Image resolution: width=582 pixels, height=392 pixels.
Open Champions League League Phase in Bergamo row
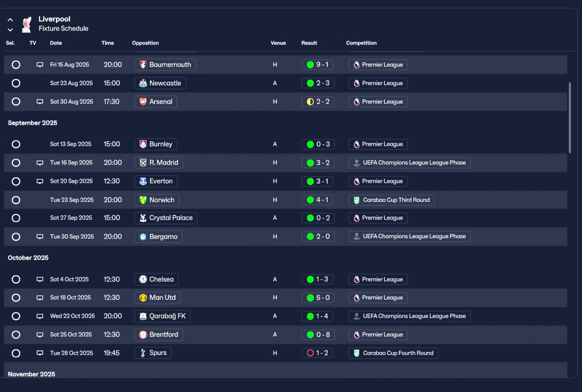(x=409, y=236)
